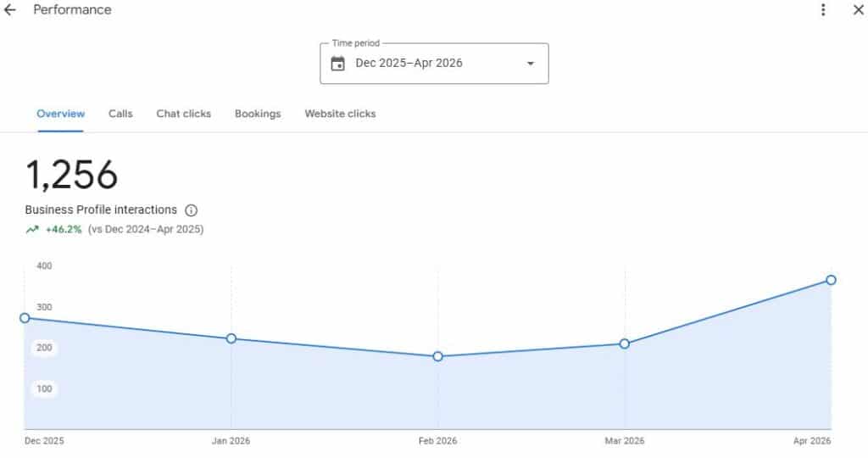
Task: Click the 100 y-axis value
Action: point(44,388)
